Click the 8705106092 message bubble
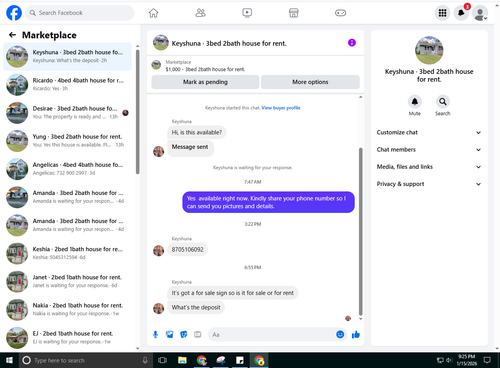 (x=187, y=249)
